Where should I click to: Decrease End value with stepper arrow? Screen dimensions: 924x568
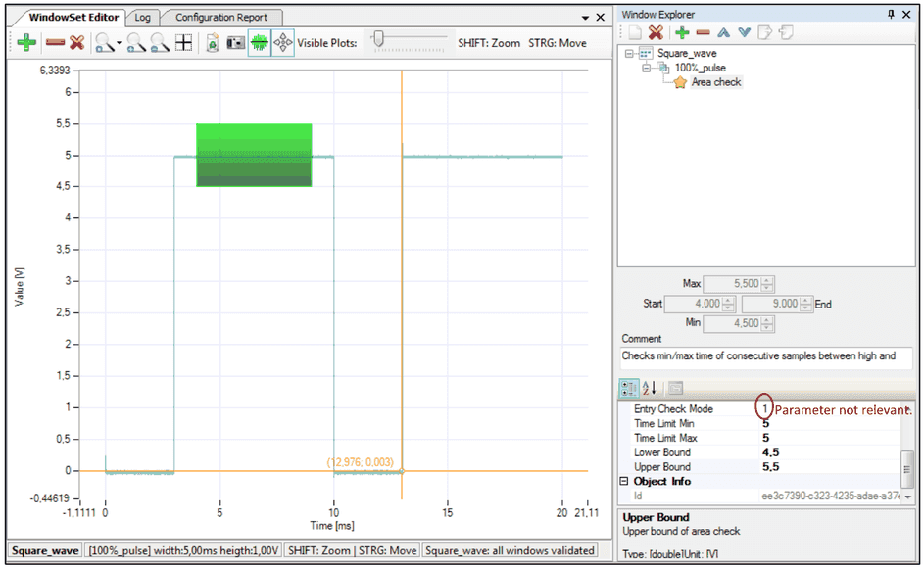806,308
